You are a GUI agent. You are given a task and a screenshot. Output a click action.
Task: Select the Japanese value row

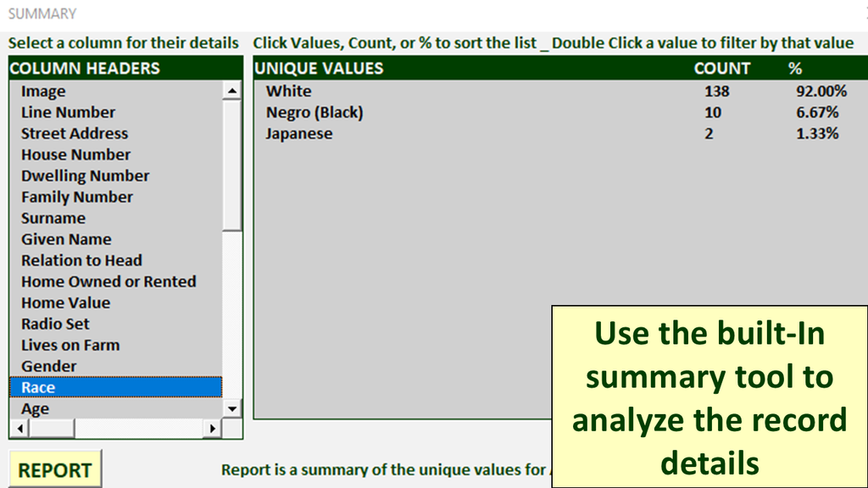(x=299, y=134)
